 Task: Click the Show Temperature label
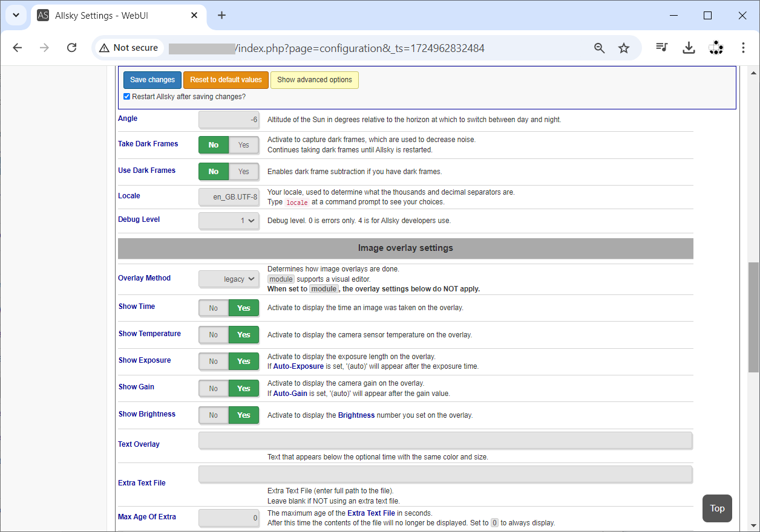[x=149, y=334]
